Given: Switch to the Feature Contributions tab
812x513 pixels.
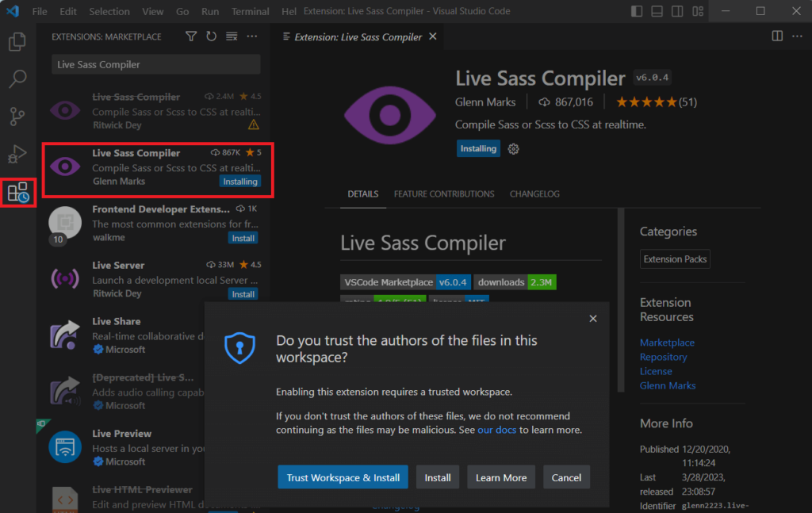Looking at the screenshot, I should (x=443, y=194).
